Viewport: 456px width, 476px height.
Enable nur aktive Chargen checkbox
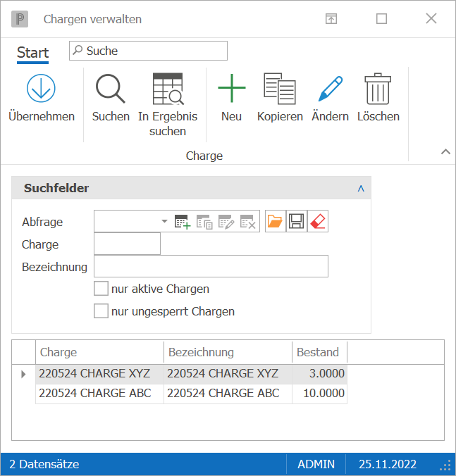101,289
